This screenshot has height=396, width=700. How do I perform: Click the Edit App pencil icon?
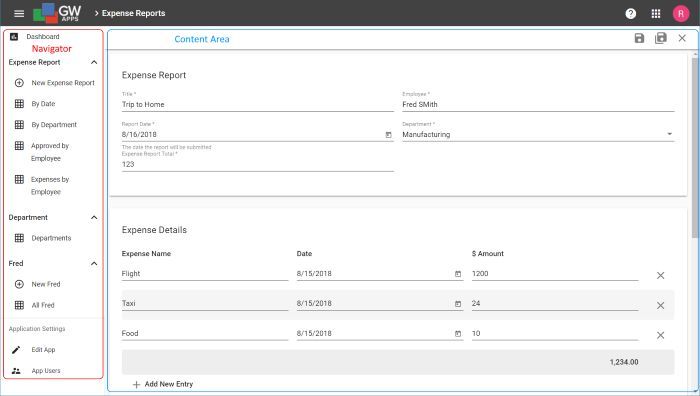coord(16,350)
